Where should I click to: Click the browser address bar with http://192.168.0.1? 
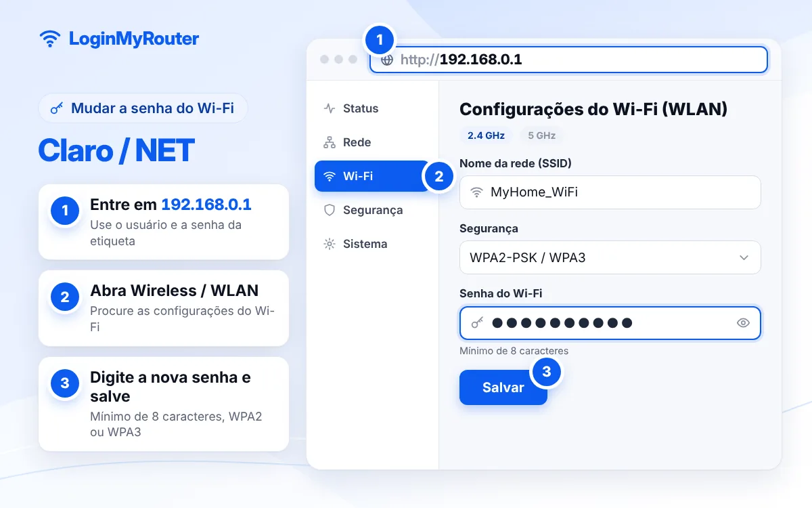click(568, 60)
